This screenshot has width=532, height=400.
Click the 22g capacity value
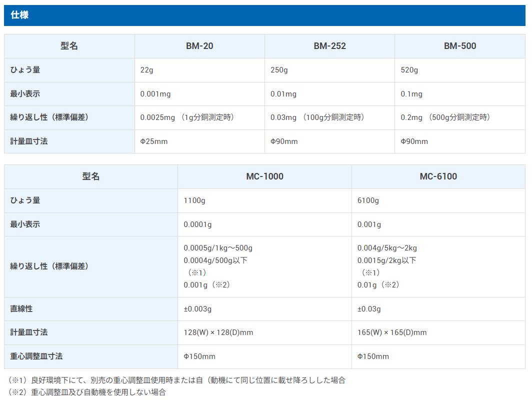click(146, 70)
